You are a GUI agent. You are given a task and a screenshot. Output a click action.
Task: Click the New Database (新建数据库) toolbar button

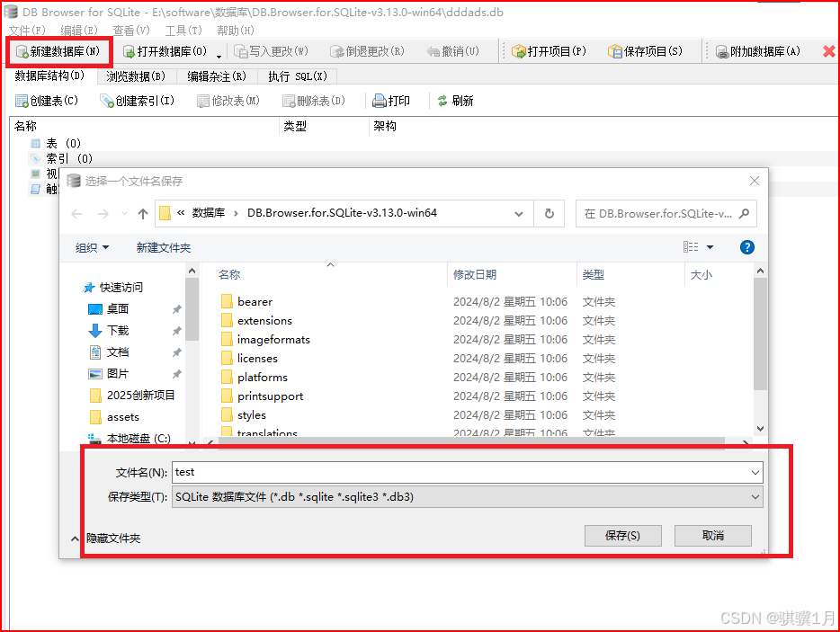[58, 51]
